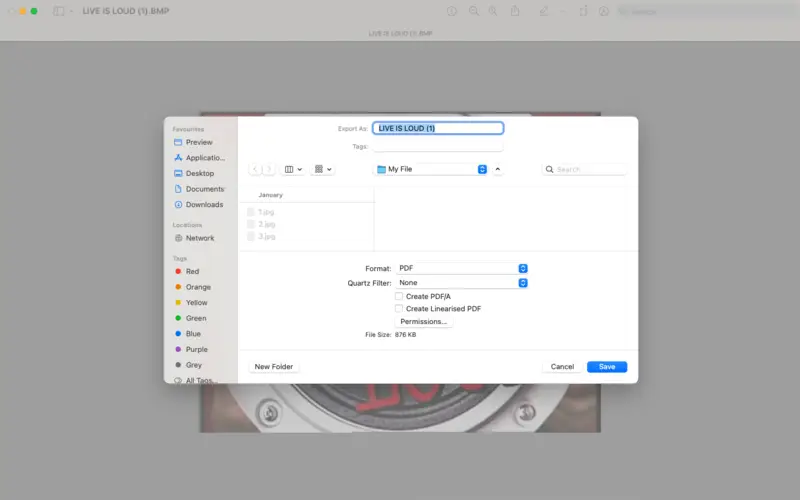The image size is (800, 500).
Task: Click the Search field in save dialog
Action: coord(584,169)
